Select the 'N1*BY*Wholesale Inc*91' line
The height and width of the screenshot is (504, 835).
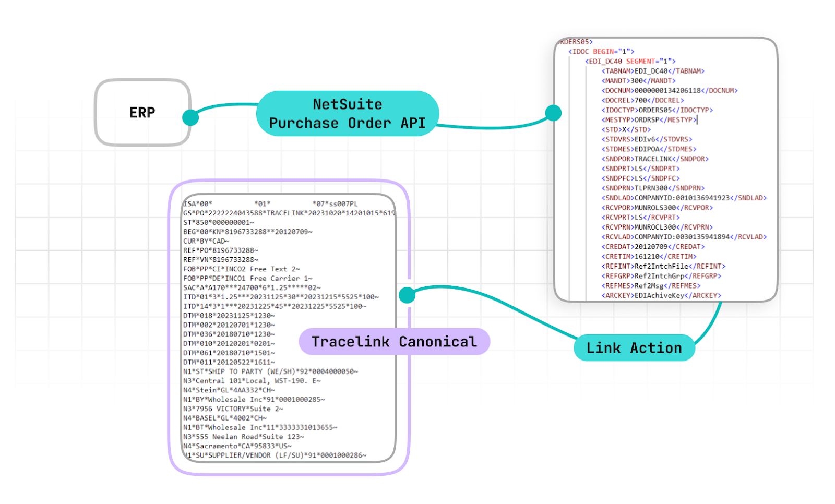(254, 400)
